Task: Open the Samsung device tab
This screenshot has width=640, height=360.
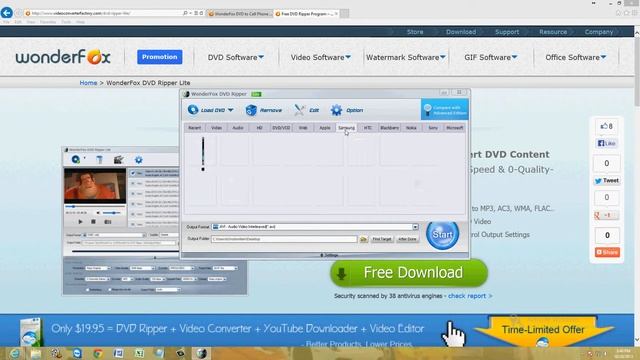Action: (346, 128)
